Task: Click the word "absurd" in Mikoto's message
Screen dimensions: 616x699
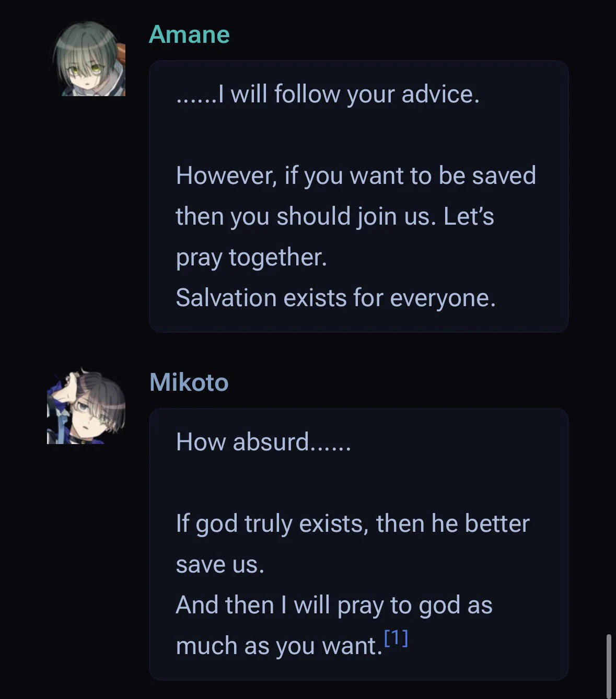Action: 271,442
